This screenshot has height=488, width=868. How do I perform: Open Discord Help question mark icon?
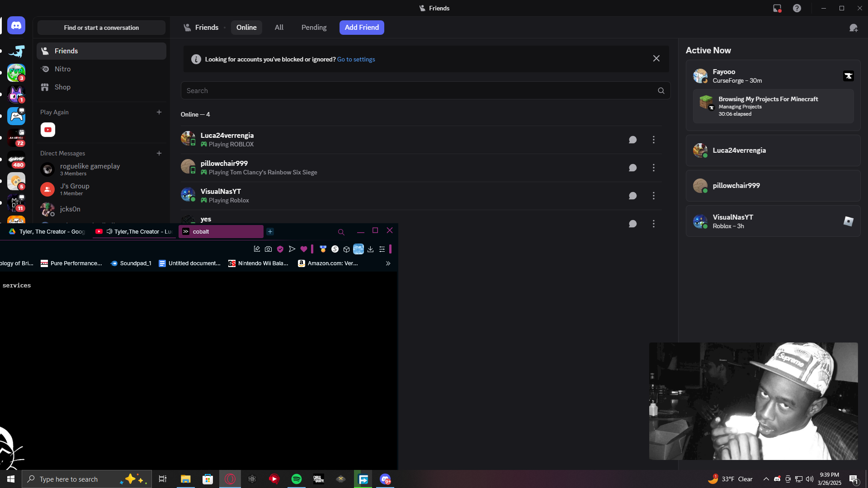(x=797, y=8)
